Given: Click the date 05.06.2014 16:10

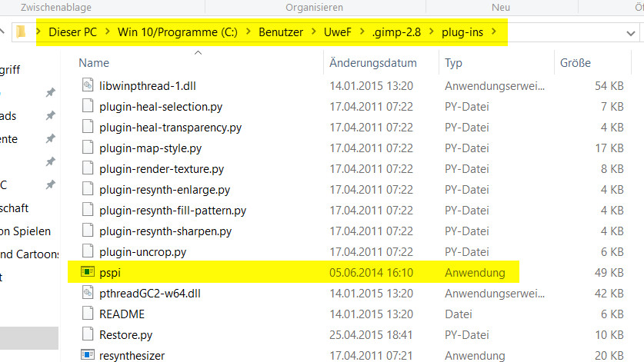Looking at the screenshot, I should [371, 273].
